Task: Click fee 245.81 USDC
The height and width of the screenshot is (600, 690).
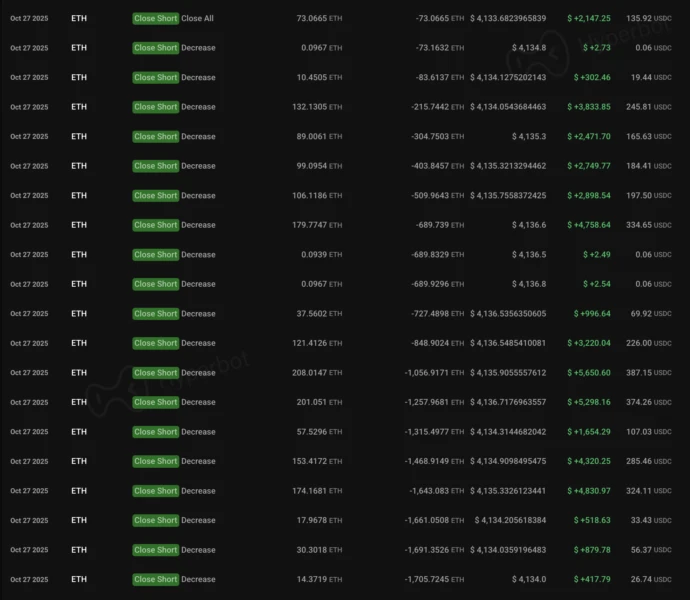Action: [x=649, y=107]
